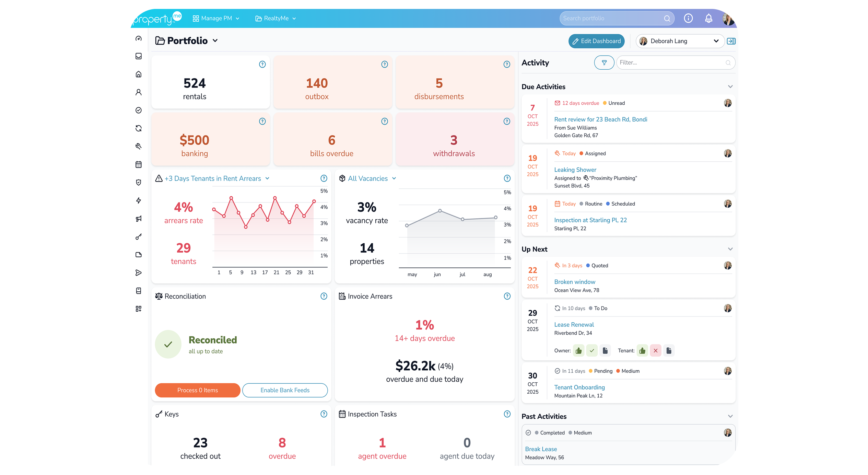Image resolution: width=868 pixels, height=475 pixels.
Task: Open the keys icon in the sidebar
Action: 139,237
